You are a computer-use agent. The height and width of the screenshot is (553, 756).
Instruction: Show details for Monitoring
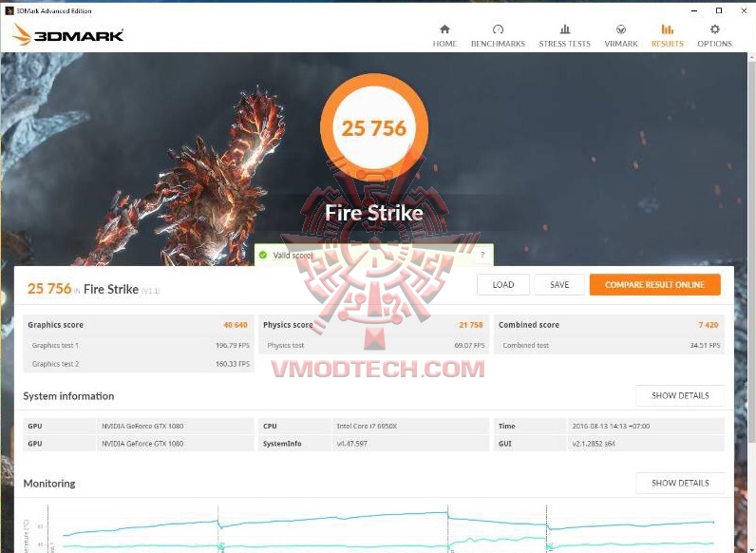[680, 483]
